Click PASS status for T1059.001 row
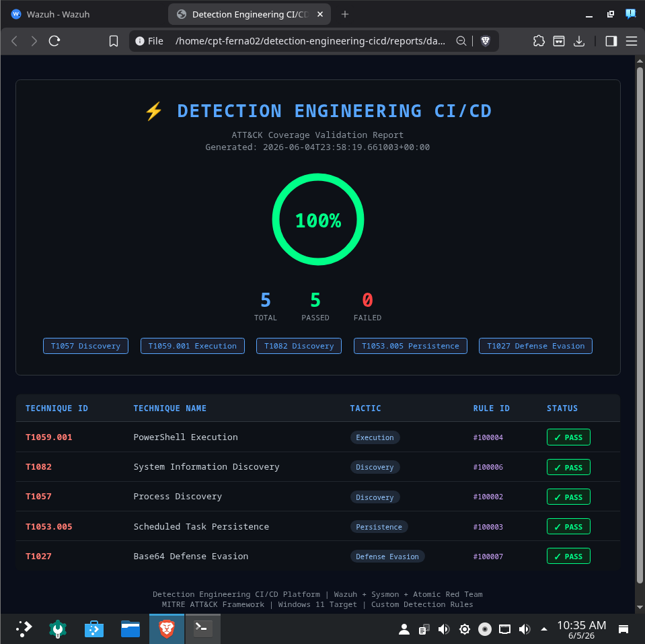Screen dimensions: 645x644 tap(568, 437)
